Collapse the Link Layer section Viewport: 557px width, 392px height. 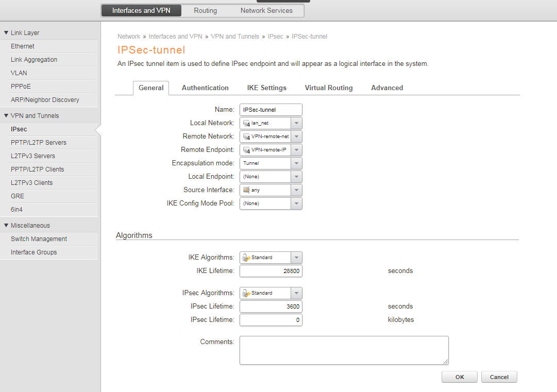click(6, 32)
